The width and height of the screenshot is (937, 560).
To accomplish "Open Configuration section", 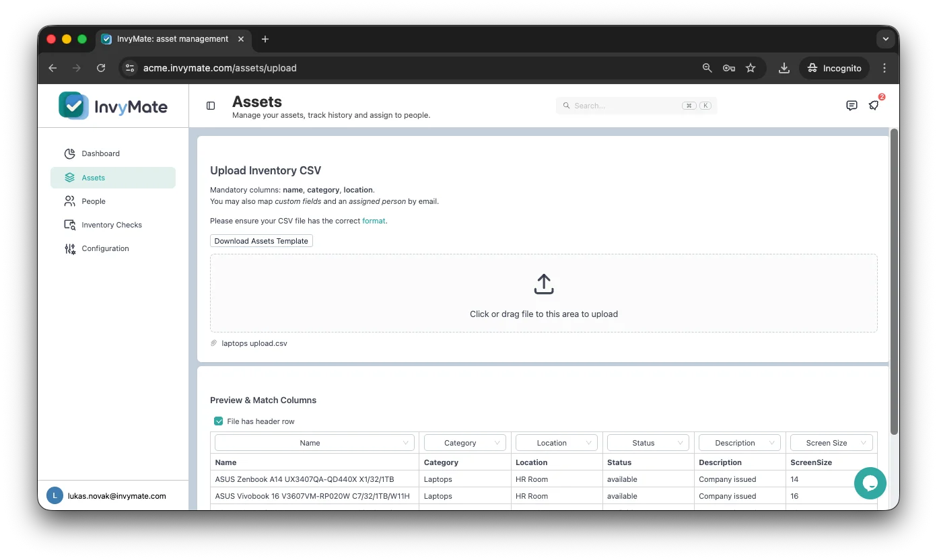I will point(113,248).
